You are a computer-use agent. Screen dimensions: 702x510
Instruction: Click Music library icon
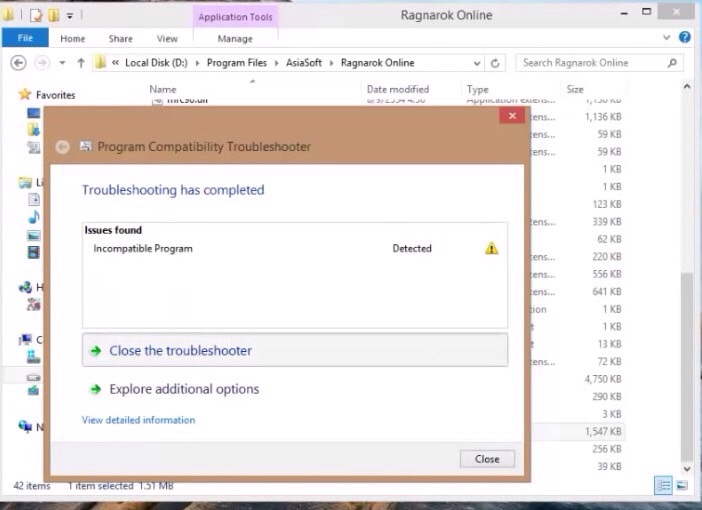tap(34, 217)
